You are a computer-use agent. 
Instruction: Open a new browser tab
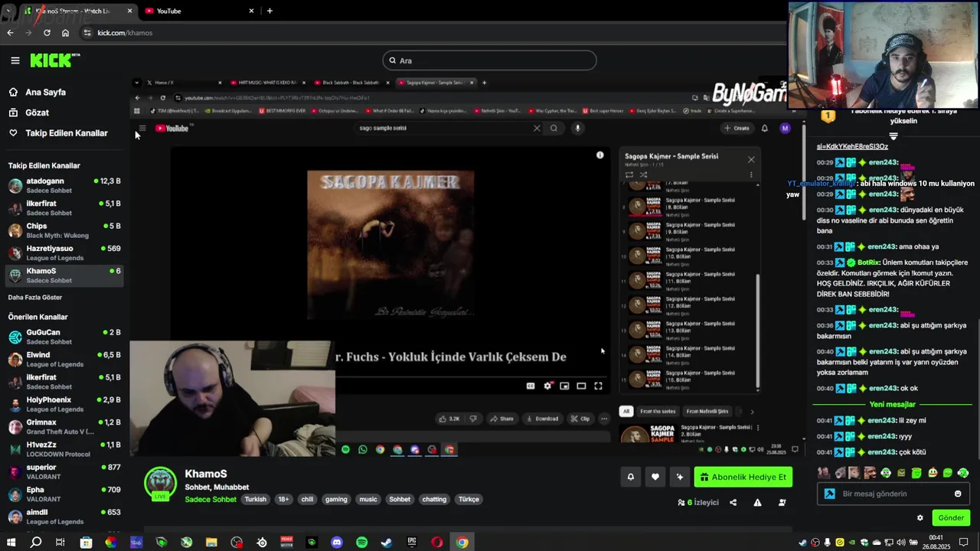click(269, 11)
